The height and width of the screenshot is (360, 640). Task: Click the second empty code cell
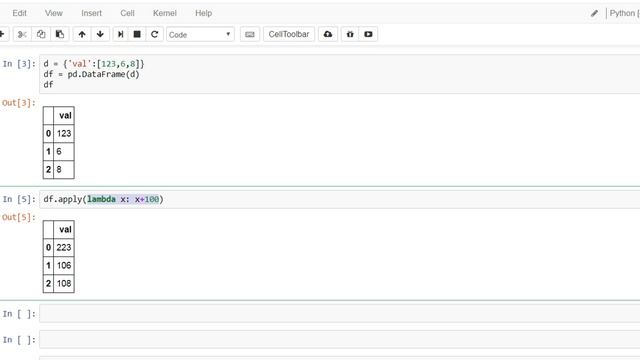tap(340, 340)
